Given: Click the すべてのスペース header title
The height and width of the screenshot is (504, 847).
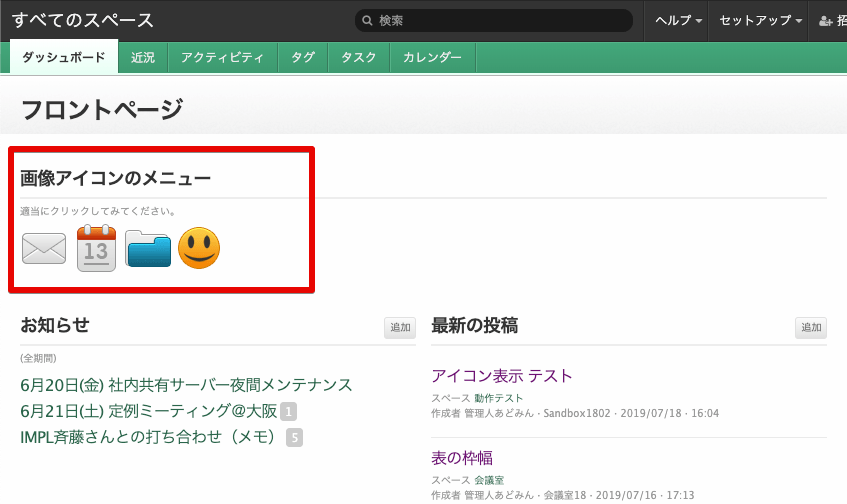Looking at the screenshot, I should (x=83, y=21).
